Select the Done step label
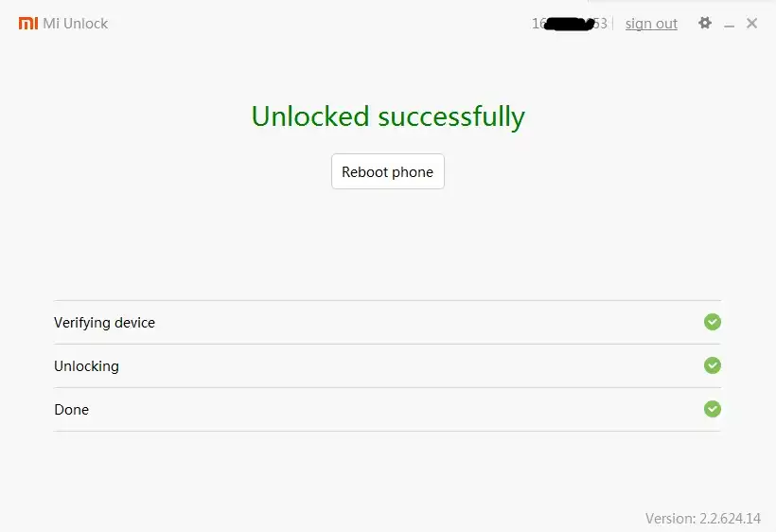The width and height of the screenshot is (776, 532). click(71, 410)
